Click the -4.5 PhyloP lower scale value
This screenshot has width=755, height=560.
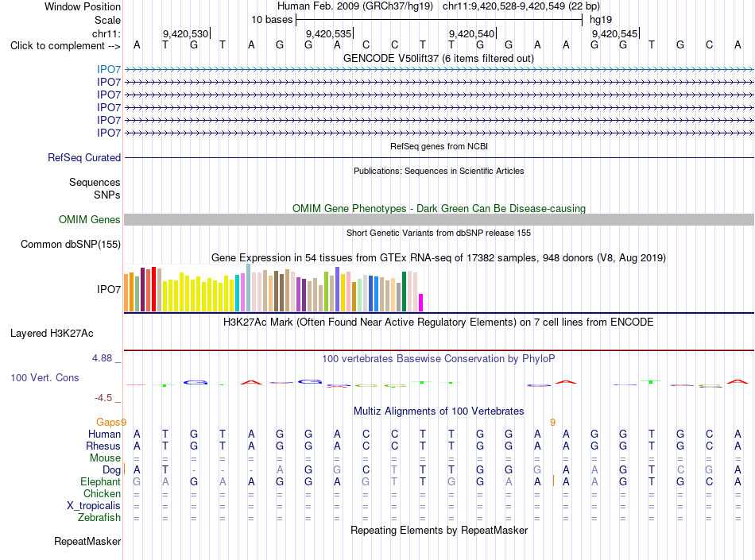click(103, 398)
